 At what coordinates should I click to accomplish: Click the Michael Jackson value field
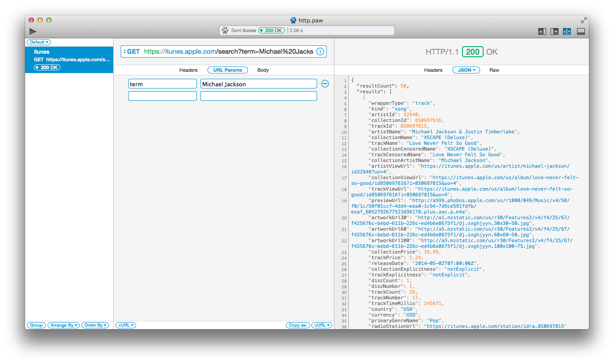point(259,84)
